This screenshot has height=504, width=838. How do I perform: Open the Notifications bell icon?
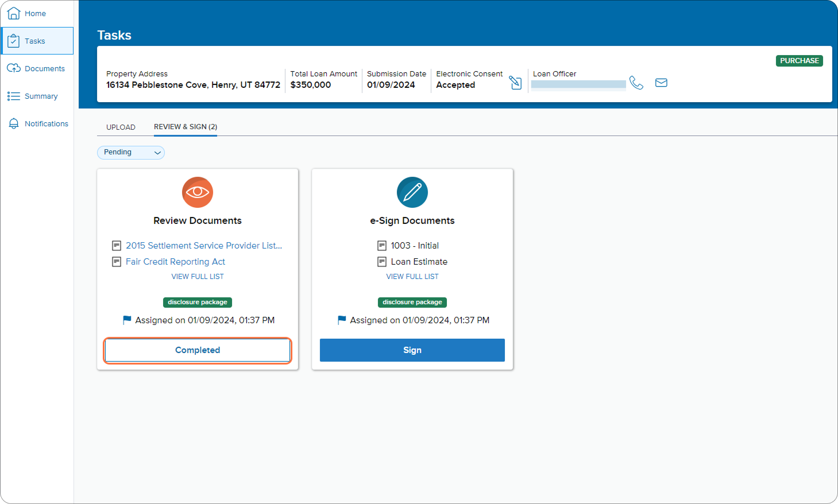pyautogui.click(x=14, y=123)
